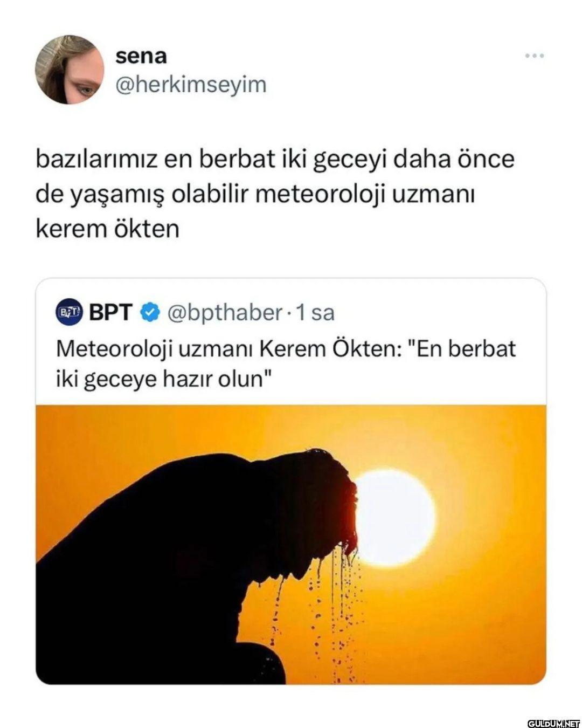This screenshot has width=582, height=728.
Task: Open the BPT account name
Action: pos(110,312)
